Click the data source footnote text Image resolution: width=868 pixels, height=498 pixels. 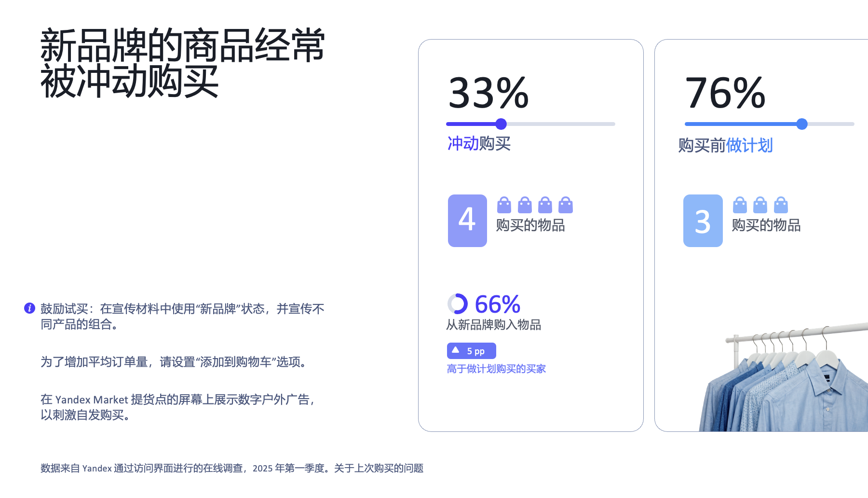(232, 468)
